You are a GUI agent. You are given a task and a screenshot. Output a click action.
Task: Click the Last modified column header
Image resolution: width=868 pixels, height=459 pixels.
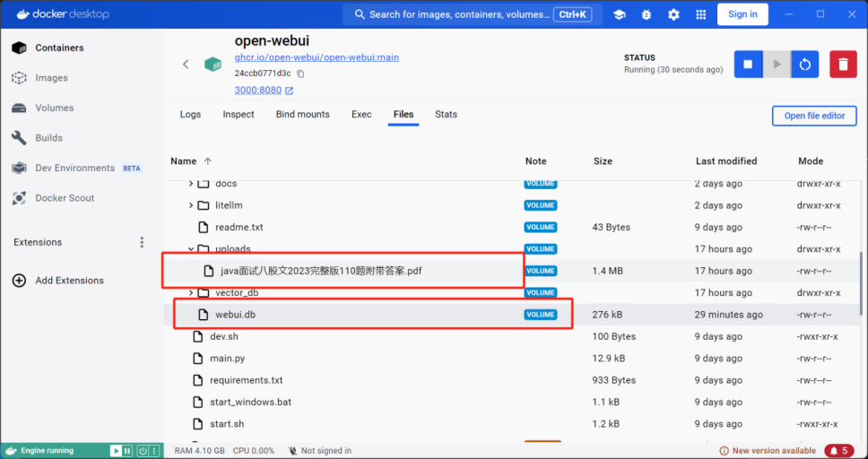(x=726, y=161)
